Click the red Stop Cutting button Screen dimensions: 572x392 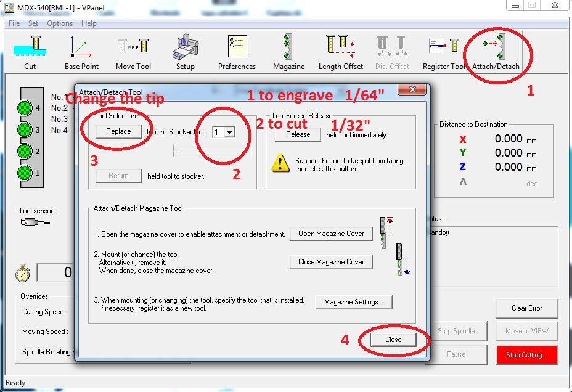(x=527, y=355)
